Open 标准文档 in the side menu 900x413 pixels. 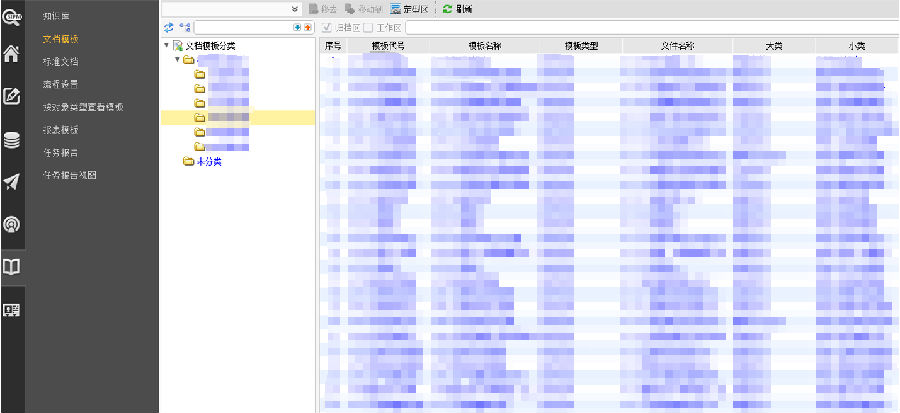coord(60,61)
